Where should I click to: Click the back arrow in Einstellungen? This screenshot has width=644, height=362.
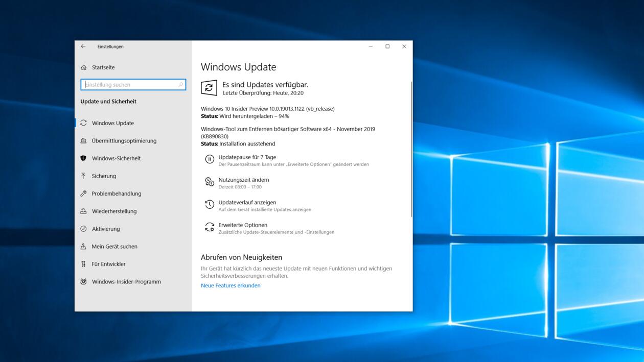coord(83,46)
